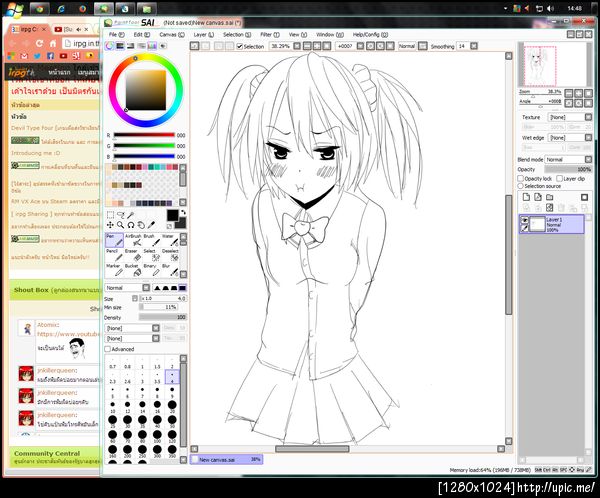Select the Water tool
The height and width of the screenshot is (498, 600).
point(170,240)
